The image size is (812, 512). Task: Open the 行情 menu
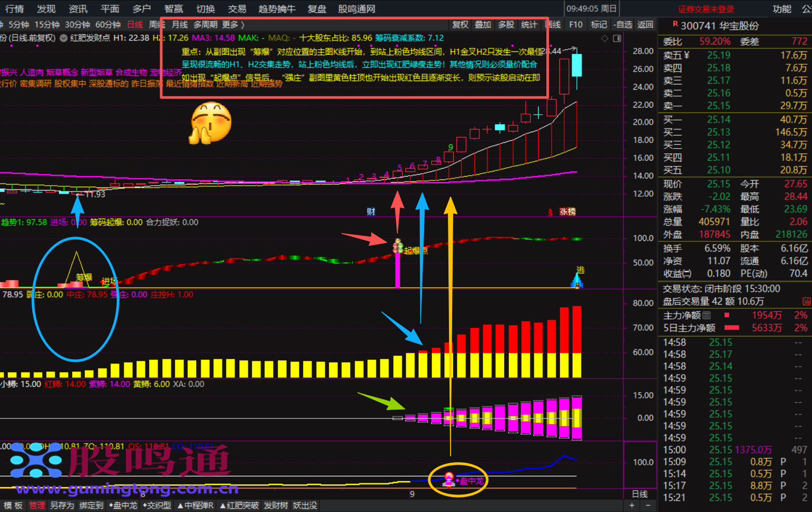[x=14, y=9]
